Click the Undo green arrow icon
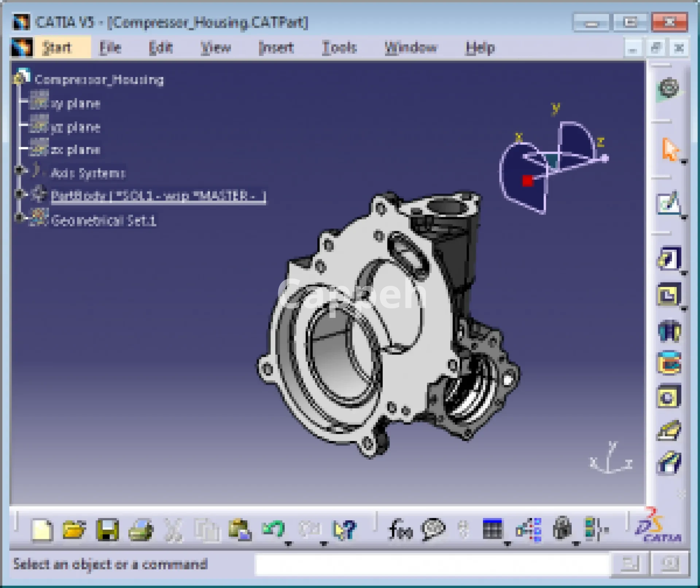Screen dimensions: 700x588 pos(273,528)
